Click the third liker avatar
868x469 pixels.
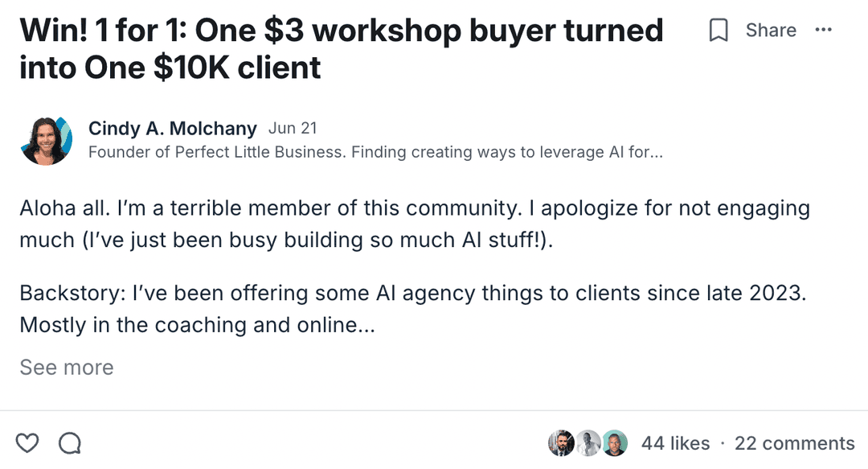[615, 442]
